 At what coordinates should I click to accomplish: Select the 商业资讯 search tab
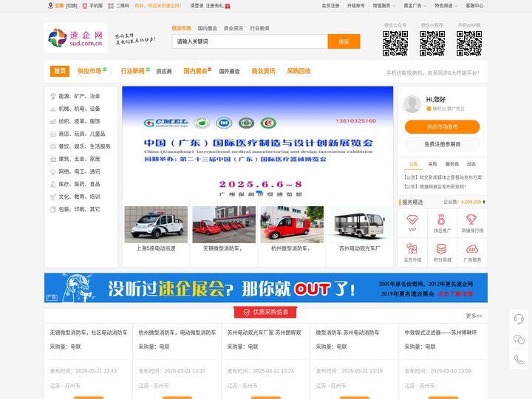[233, 28]
